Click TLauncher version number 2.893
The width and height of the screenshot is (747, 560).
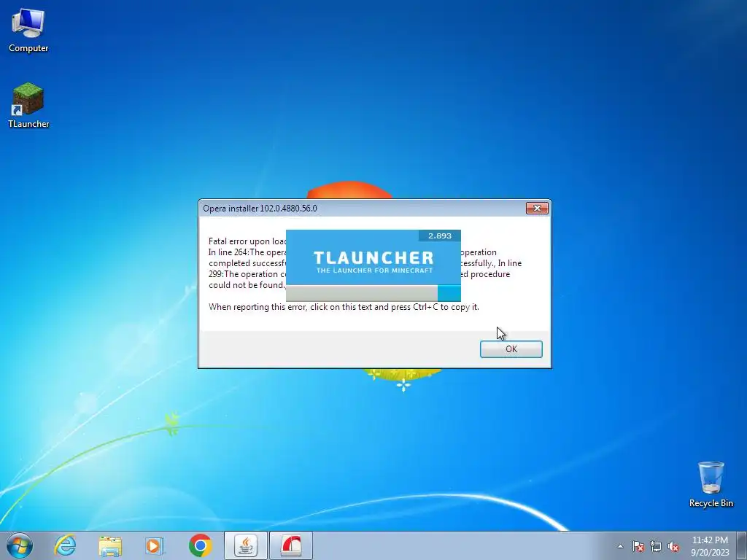(x=440, y=236)
